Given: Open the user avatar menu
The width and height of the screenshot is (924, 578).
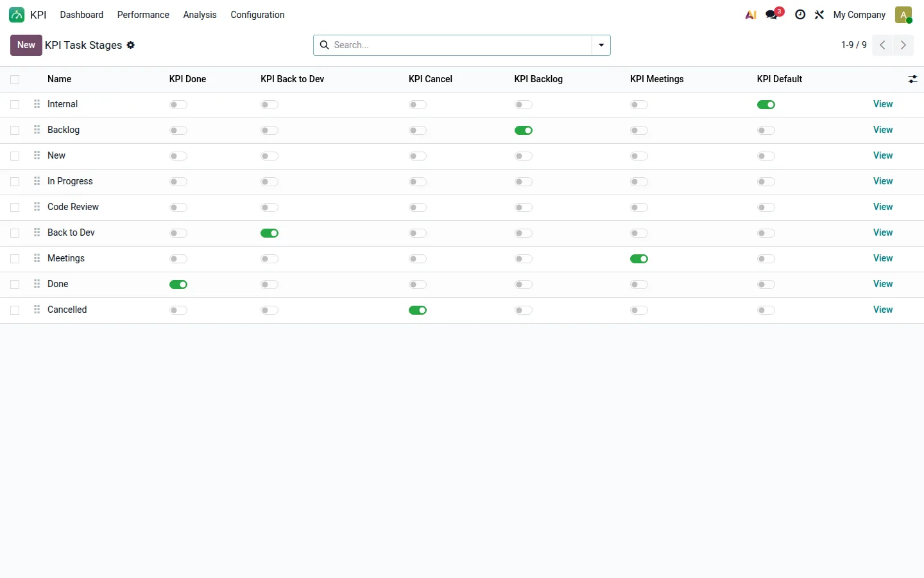Looking at the screenshot, I should (903, 15).
